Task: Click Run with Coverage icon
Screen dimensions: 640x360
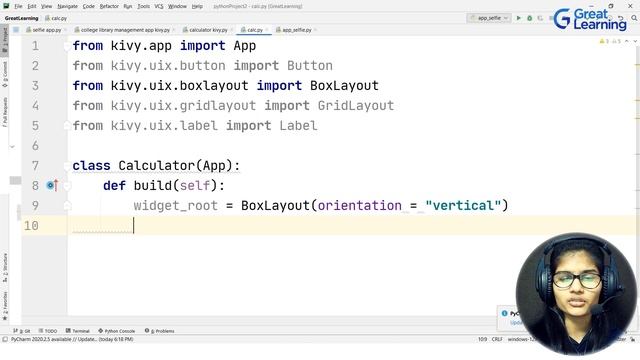Action: [540, 18]
